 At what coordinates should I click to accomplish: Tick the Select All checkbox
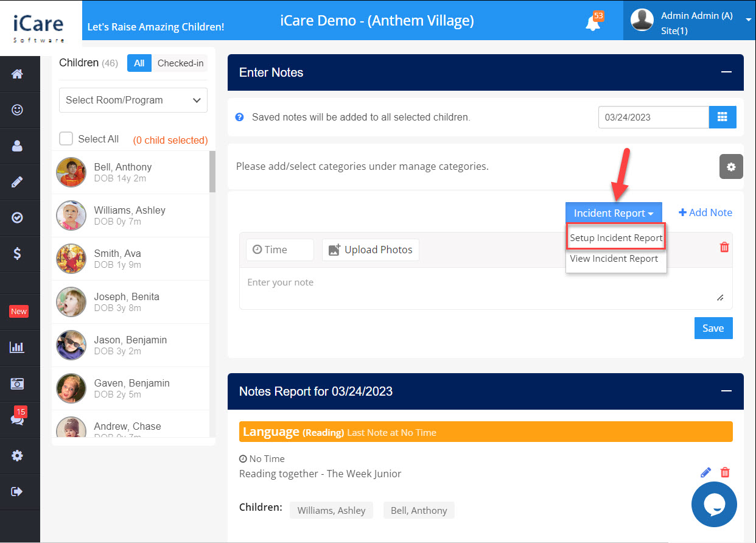pos(66,139)
